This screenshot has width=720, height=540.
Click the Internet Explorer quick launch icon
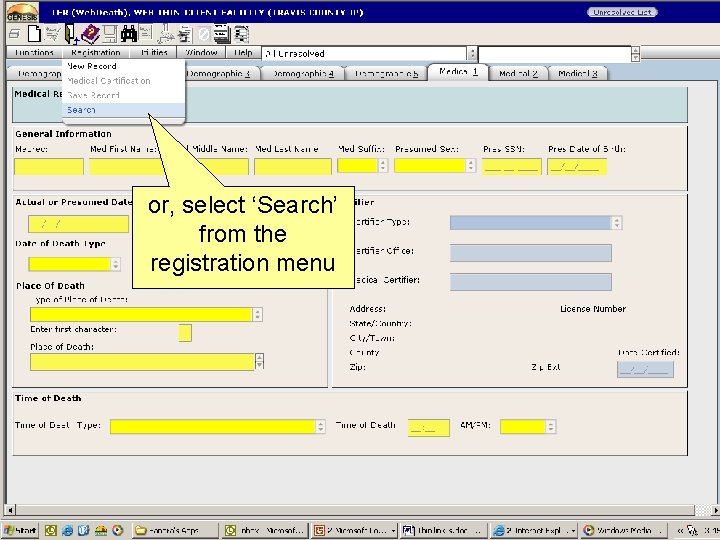tap(67, 531)
